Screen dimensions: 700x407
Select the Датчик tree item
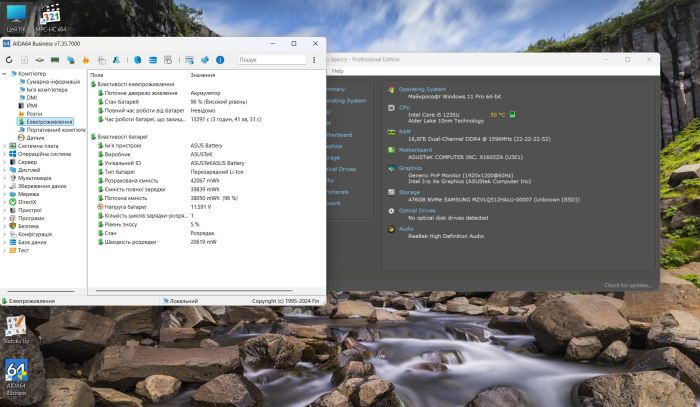pyautogui.click(x=35, y=138)
